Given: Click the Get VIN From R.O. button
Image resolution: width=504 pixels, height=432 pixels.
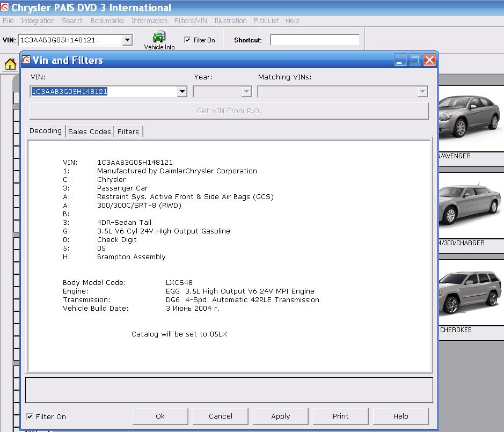Looking at the screenshot, I should (x=229, y=111).
